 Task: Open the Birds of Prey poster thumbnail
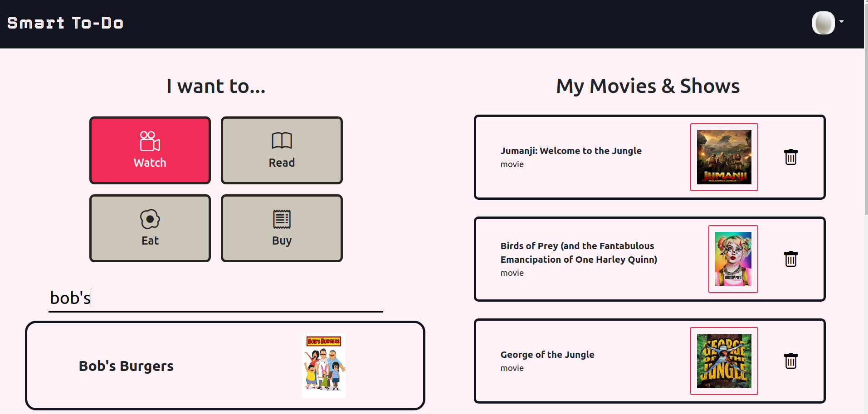(x=733, y=259)
